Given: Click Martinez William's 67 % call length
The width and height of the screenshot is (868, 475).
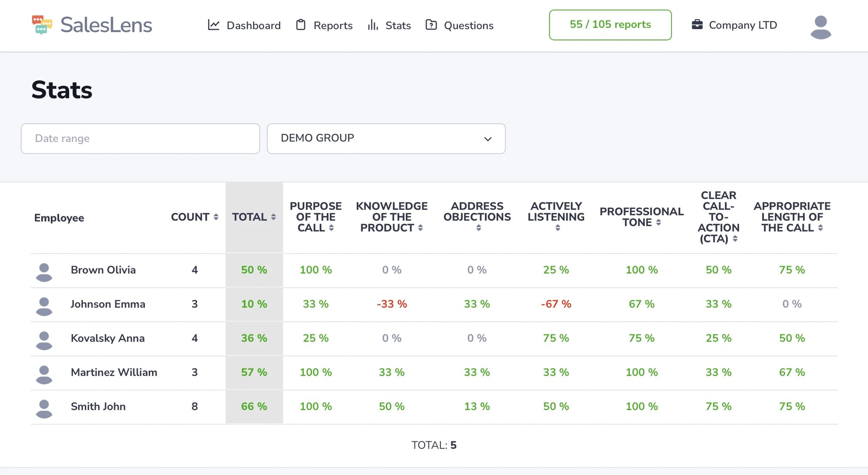Looking at the screenshot, I should pos(792,373).
